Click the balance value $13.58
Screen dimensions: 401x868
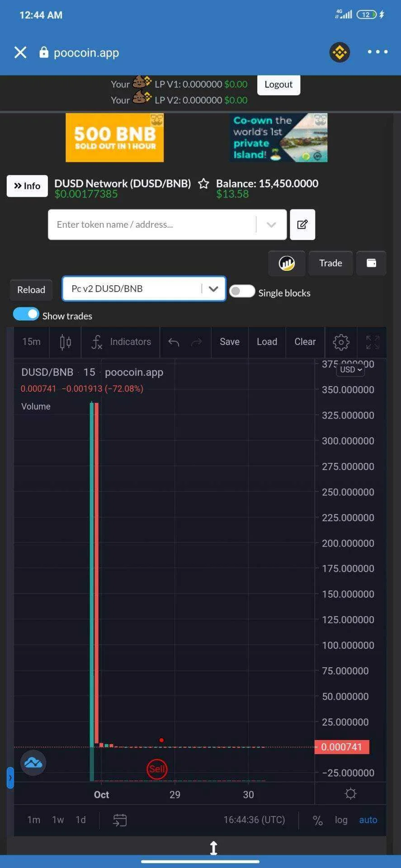click(232, 194)
